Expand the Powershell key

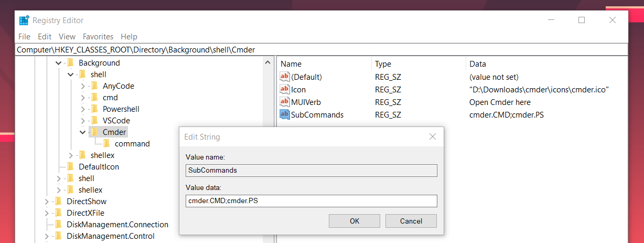point(82,109)
